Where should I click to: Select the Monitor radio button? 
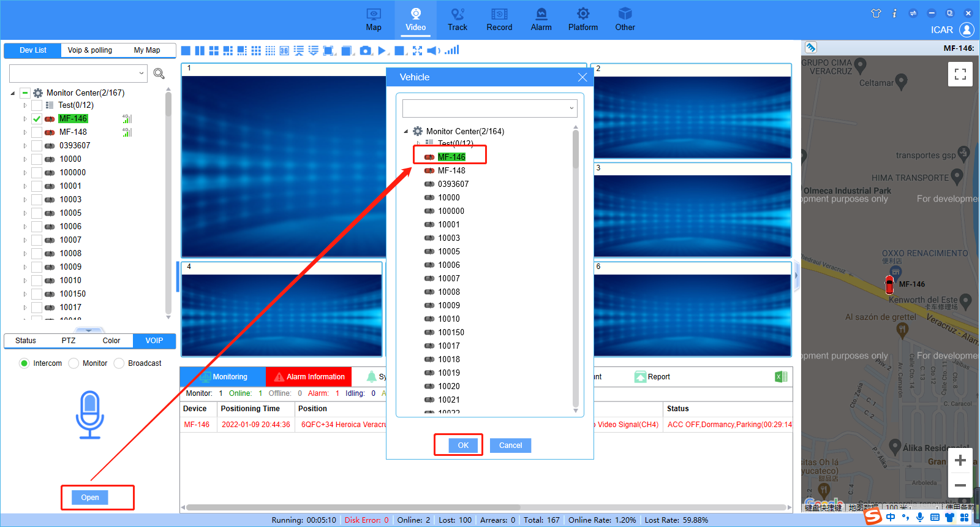[73, 363]
